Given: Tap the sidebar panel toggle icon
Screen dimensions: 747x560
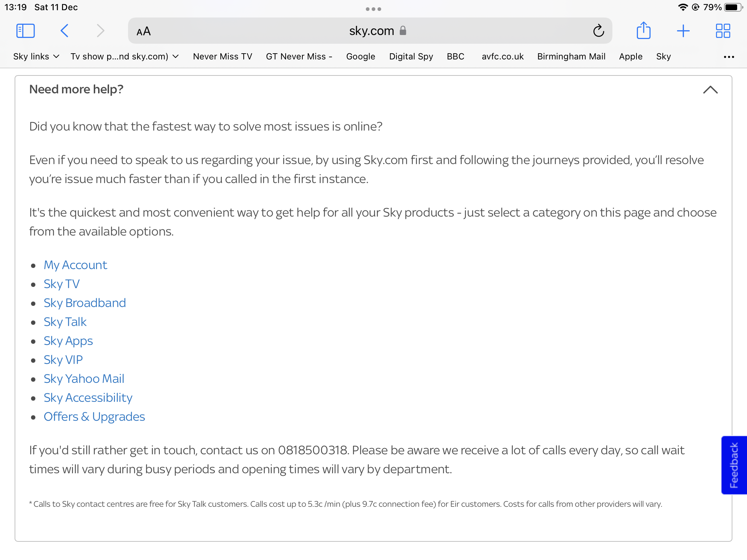Looking at the screenshot, I should click(26, 31).
